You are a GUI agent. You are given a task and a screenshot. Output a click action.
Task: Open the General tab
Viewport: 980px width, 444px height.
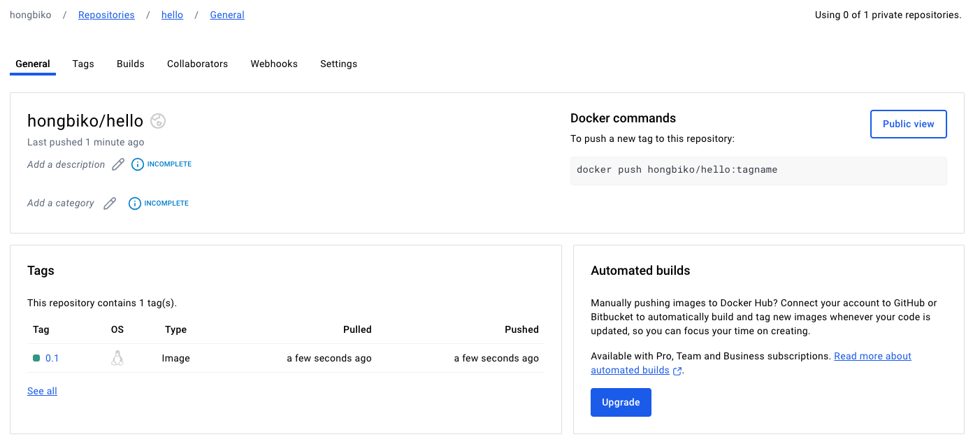(33, 64)
